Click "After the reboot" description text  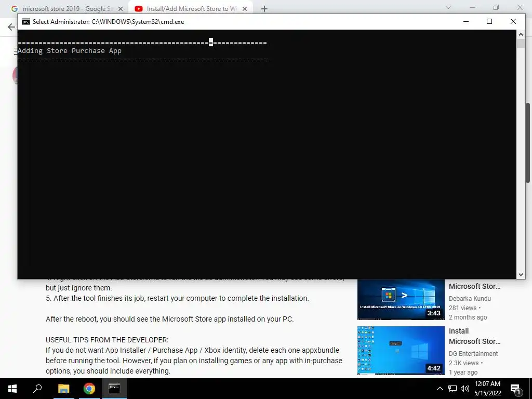(x=170, y=319)
